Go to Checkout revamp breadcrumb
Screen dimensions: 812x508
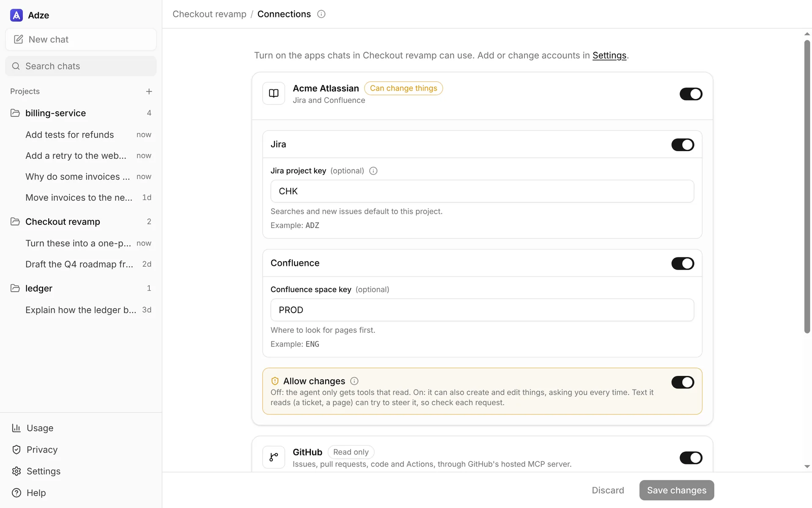209,14
